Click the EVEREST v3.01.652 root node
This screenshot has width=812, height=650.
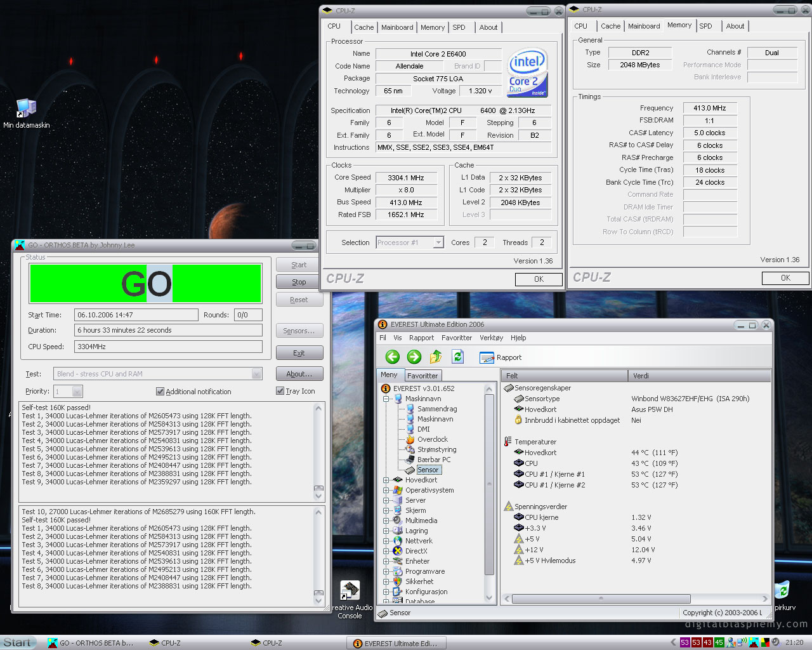coord(424,388)
